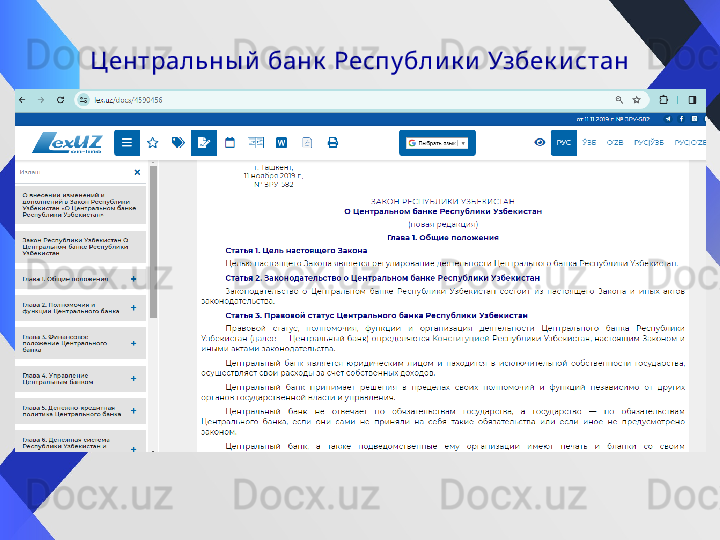720x540 pixels.
Task: Close the sidebar search panel
Action: pos(137,172)
